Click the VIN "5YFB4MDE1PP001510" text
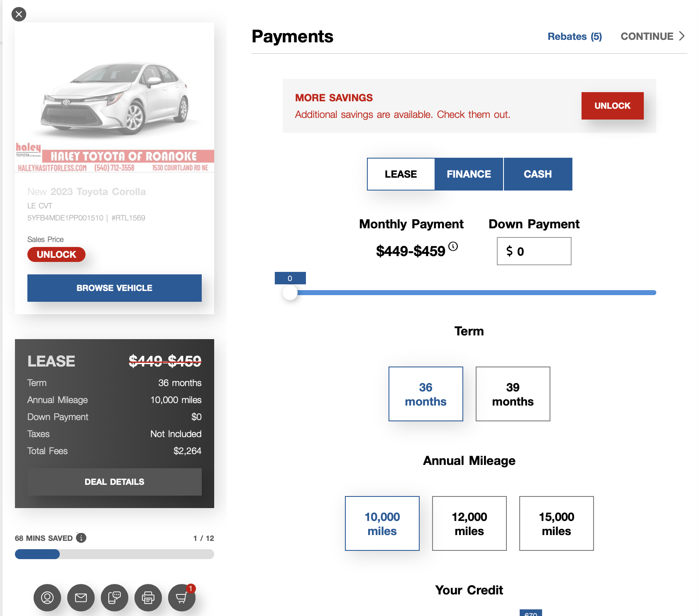 pyautogui.click(x=65, y=218)
